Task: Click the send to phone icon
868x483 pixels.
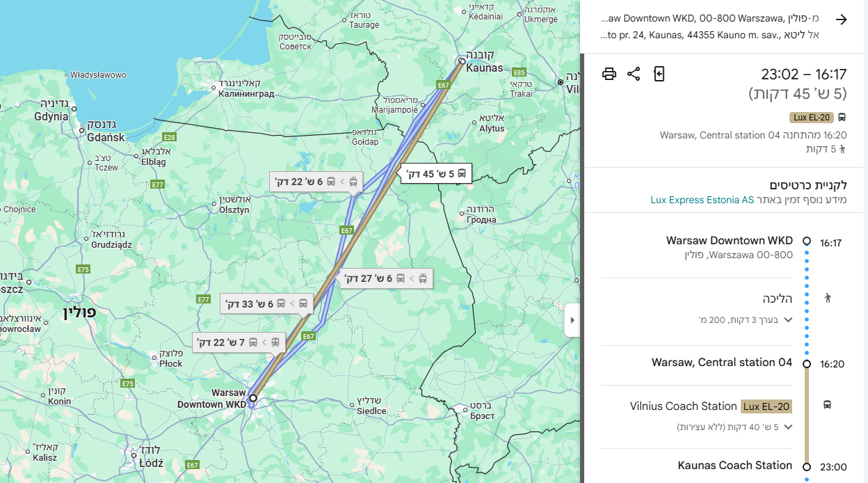Action: point(659,74)
